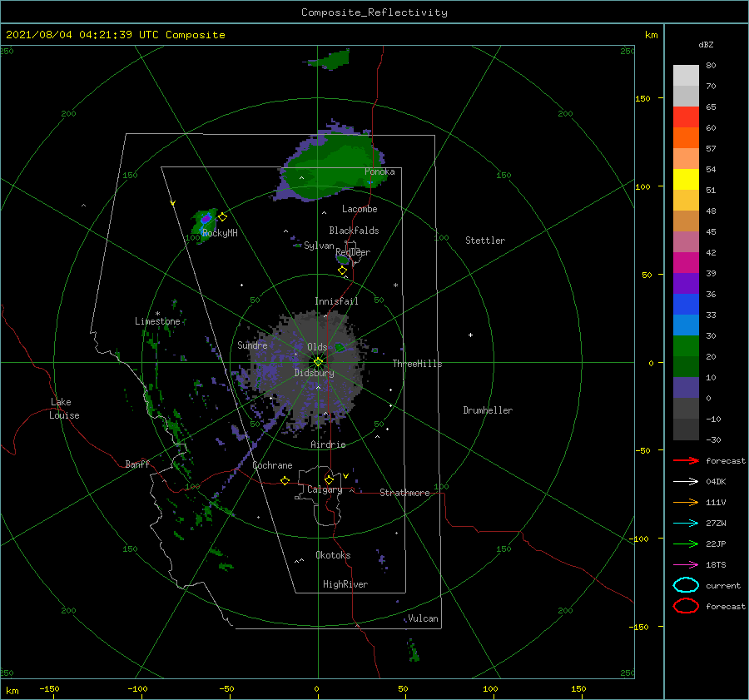The image size is (749, 700).
Task: Click the Didsbury city label
Action: (314, 373)
